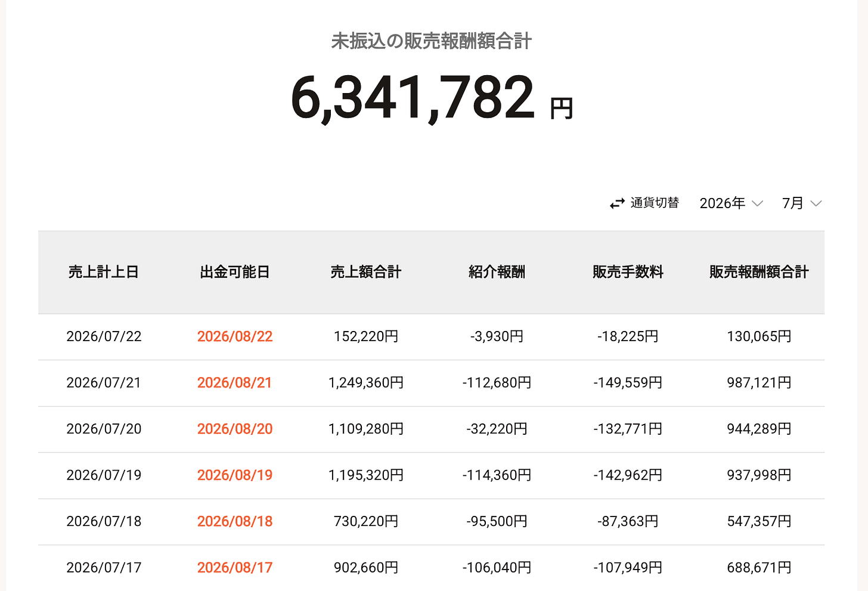Click the 紹介報酬 column header

tap(497, 272)
